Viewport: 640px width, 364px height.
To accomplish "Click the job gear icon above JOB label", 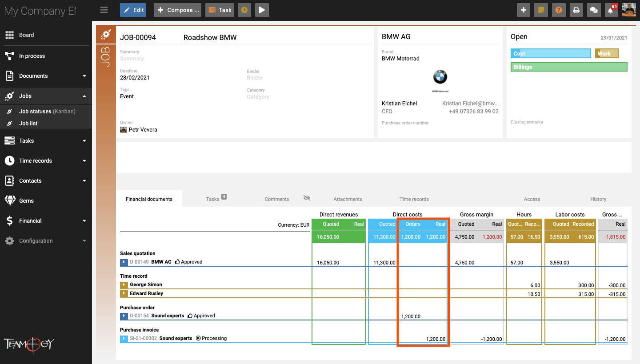I will 106,34.
